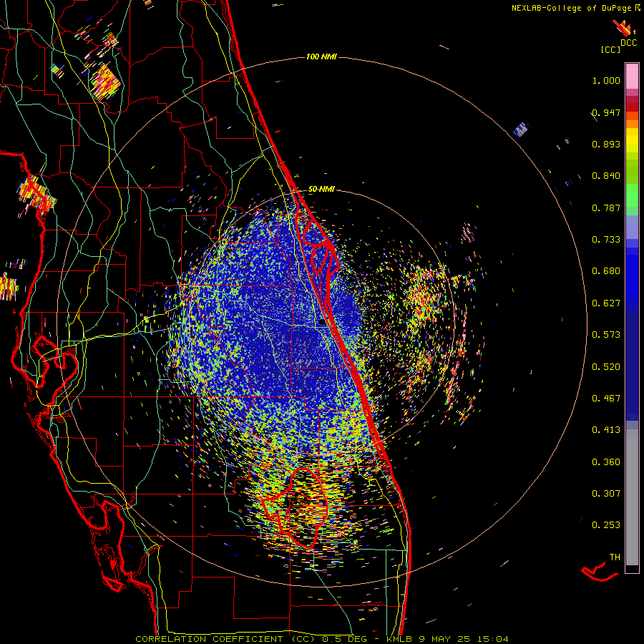The image size is (644, 644).
Task: Click the 15:04 timestamp text
Action: click(x=492, y=639)
